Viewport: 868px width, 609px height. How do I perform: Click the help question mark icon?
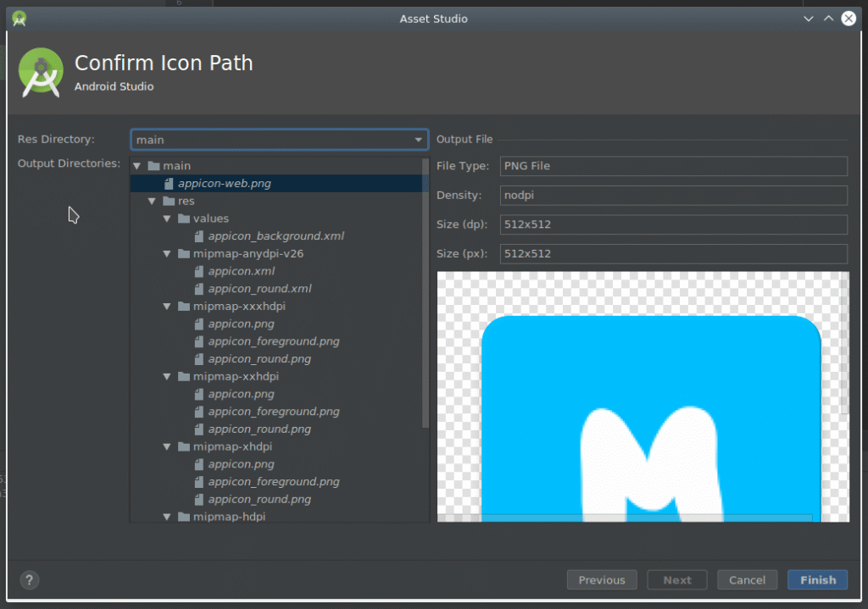29,580
